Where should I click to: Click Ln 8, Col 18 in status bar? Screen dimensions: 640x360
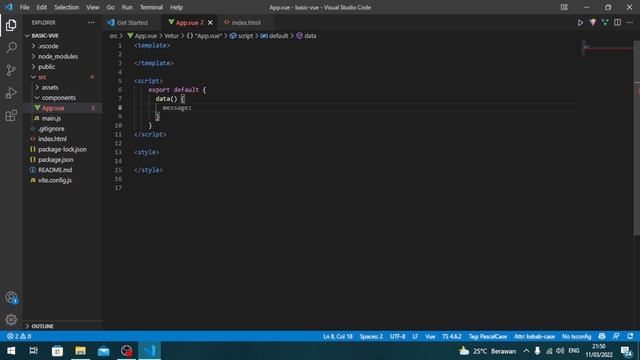(x=338, y=336)
